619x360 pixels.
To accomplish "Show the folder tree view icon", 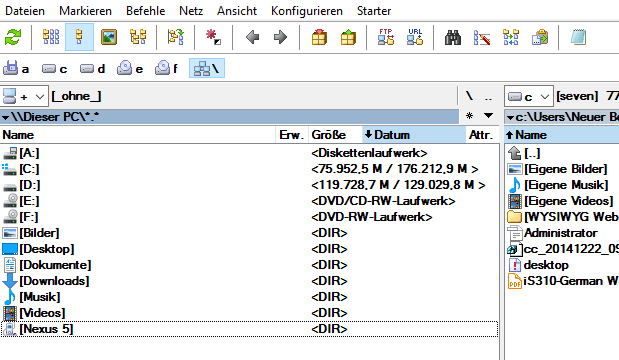I will (138, 37).
